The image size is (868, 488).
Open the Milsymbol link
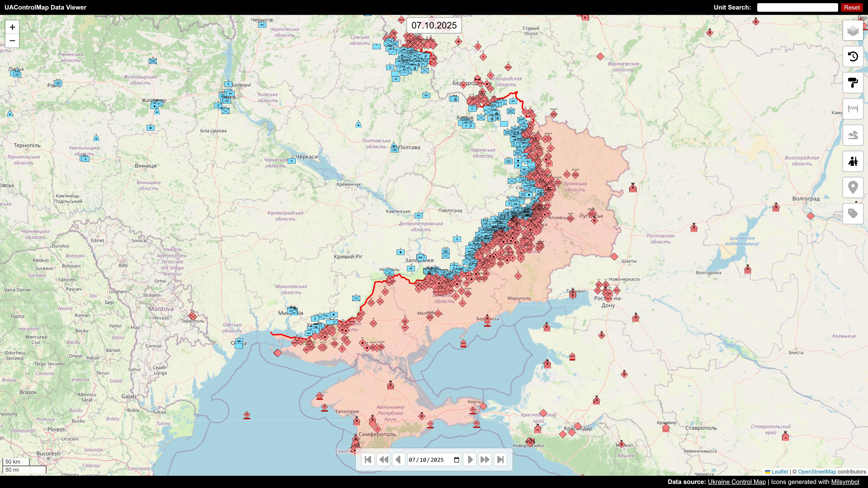click(845, 482)
